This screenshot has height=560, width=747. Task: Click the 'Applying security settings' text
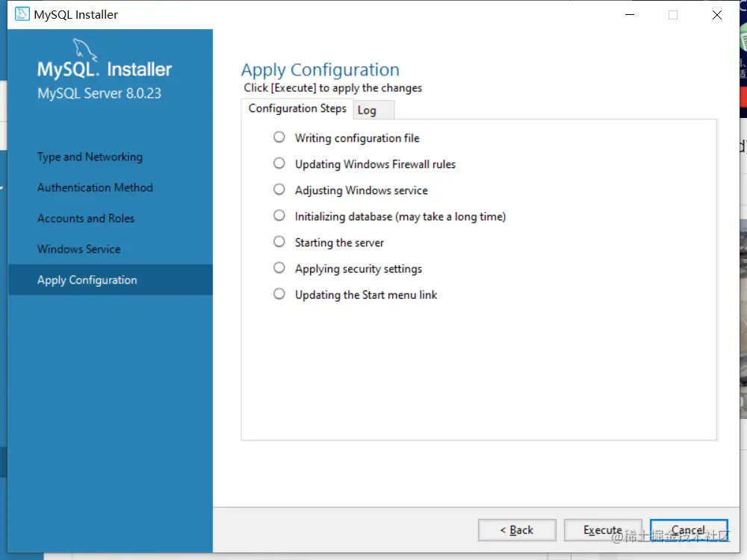(359, 269)
